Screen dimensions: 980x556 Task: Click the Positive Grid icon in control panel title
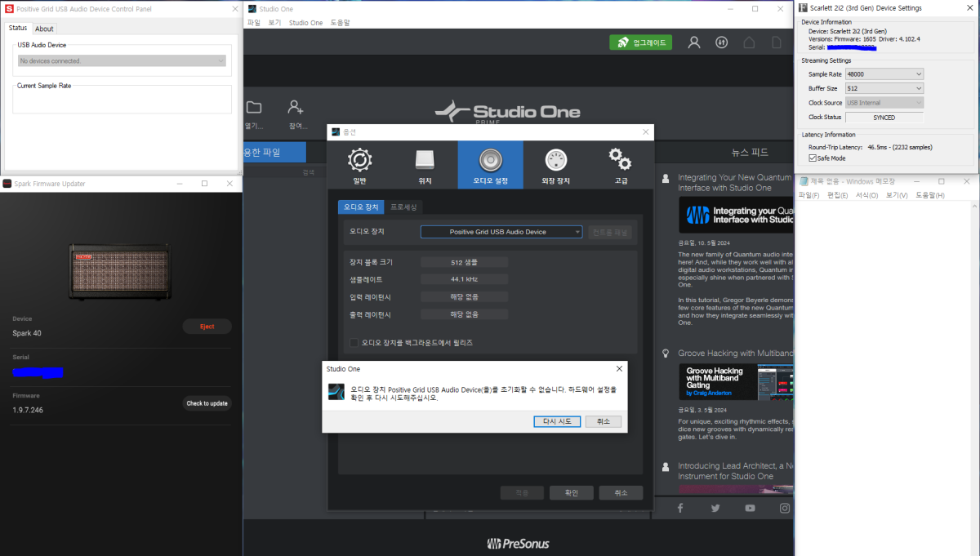tap(8, 8)
